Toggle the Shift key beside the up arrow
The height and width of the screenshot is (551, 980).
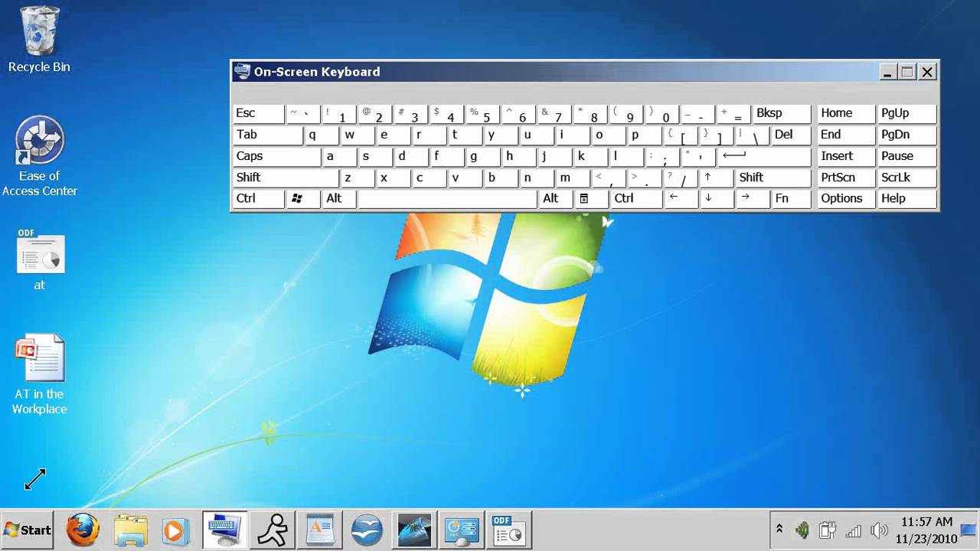773,178
